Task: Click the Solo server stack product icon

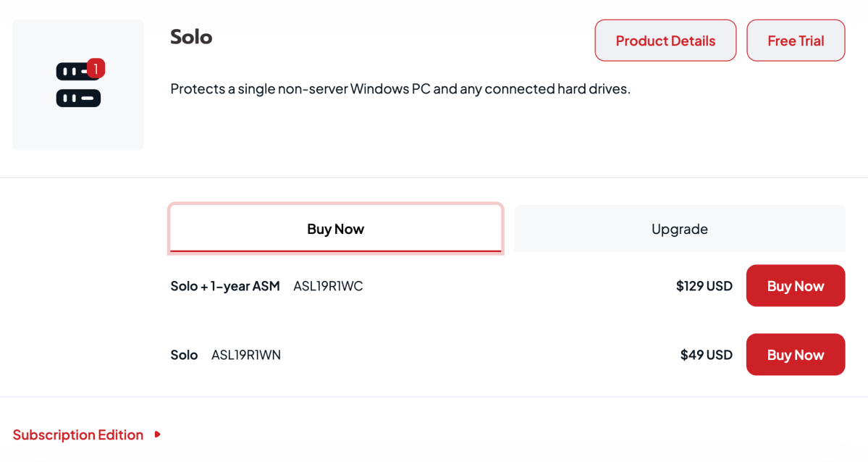Action: tap(80, 84)
